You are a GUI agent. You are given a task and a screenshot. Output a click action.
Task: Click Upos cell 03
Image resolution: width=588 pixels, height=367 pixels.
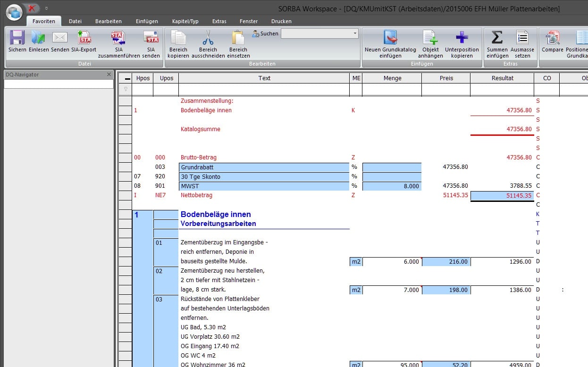166,331
